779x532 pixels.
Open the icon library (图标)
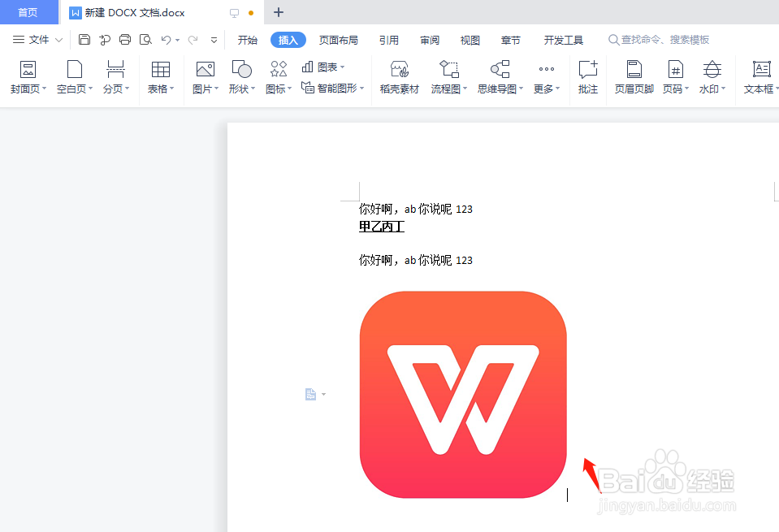[278, 77]
